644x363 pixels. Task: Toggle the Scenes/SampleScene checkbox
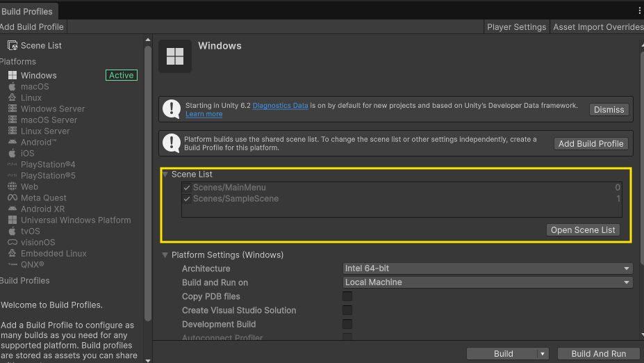[x=187, y=199]
